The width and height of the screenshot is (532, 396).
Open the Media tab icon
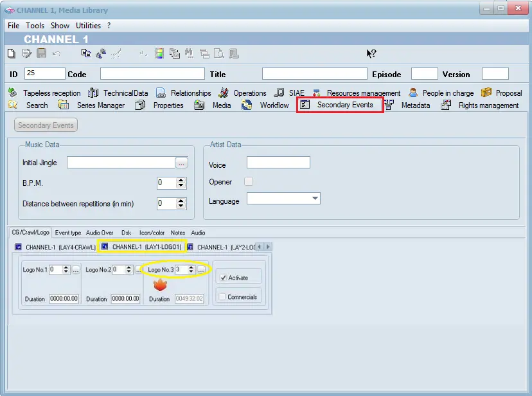(199, 105)
